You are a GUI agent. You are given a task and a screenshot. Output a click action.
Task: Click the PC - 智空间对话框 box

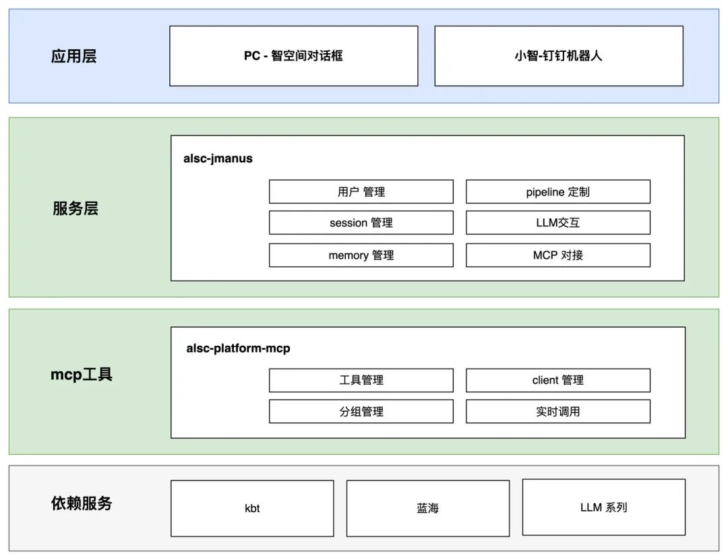tap(294, 56)
